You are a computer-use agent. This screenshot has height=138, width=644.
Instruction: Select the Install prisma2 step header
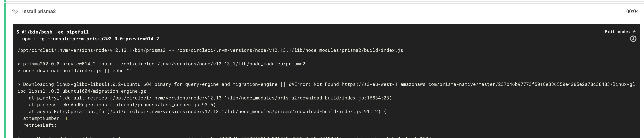[39, 11]
